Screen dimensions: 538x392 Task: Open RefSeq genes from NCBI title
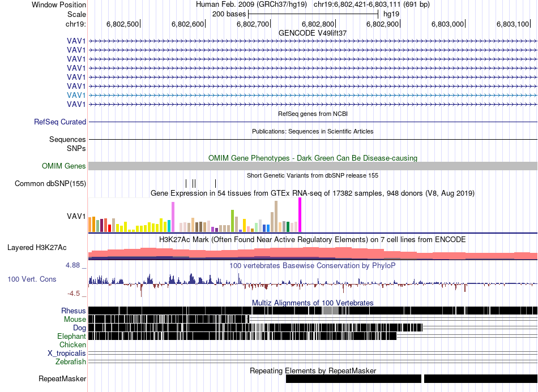(x=313, y=114)
